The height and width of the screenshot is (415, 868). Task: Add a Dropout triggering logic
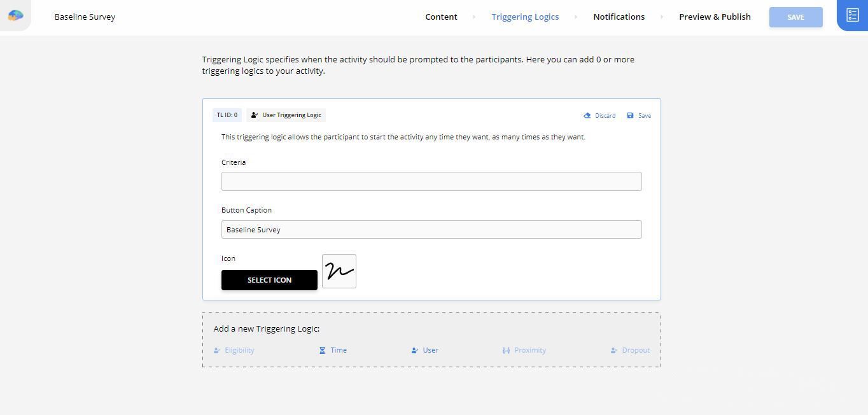tap(630, 350)
